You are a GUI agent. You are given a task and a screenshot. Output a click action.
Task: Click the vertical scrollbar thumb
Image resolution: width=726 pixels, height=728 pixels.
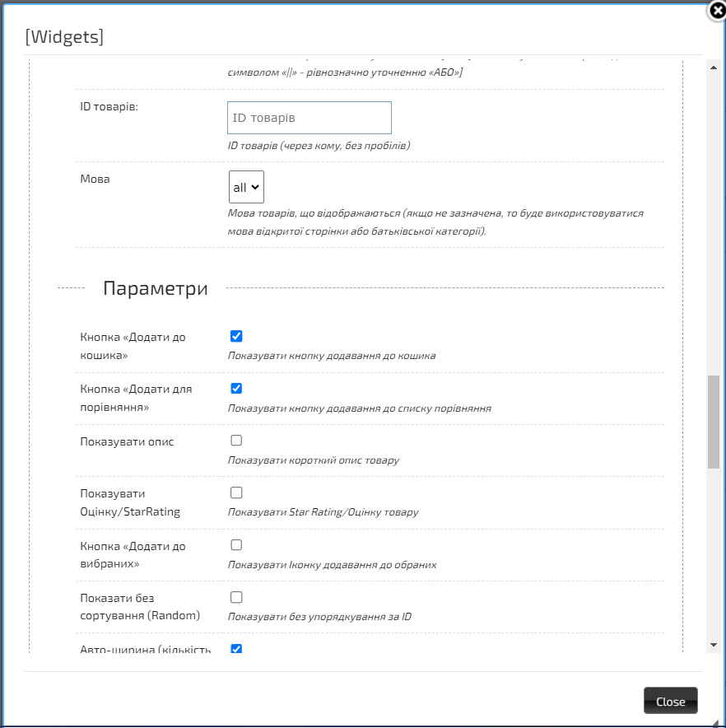coord(713,422)
